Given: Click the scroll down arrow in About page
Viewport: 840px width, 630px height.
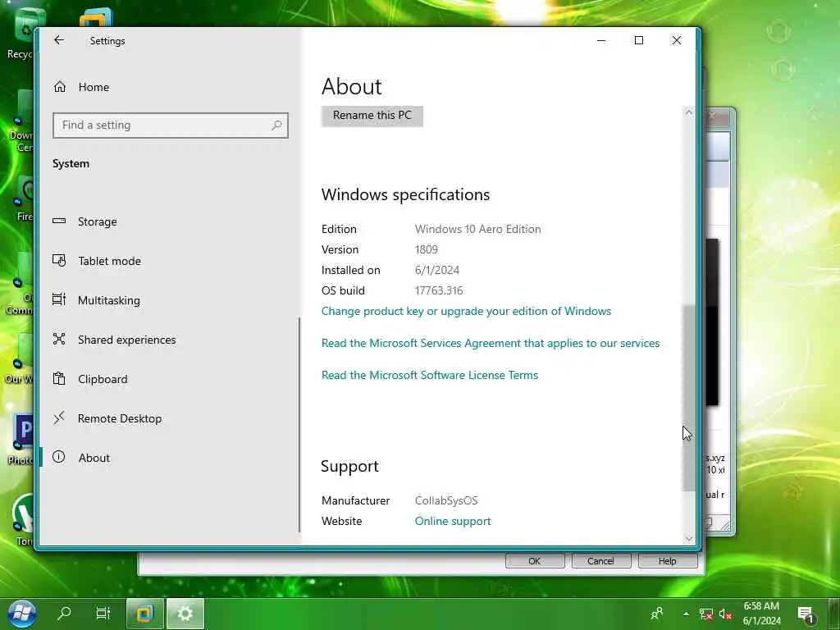Looking at the screenshot, I should click(689, 539).
